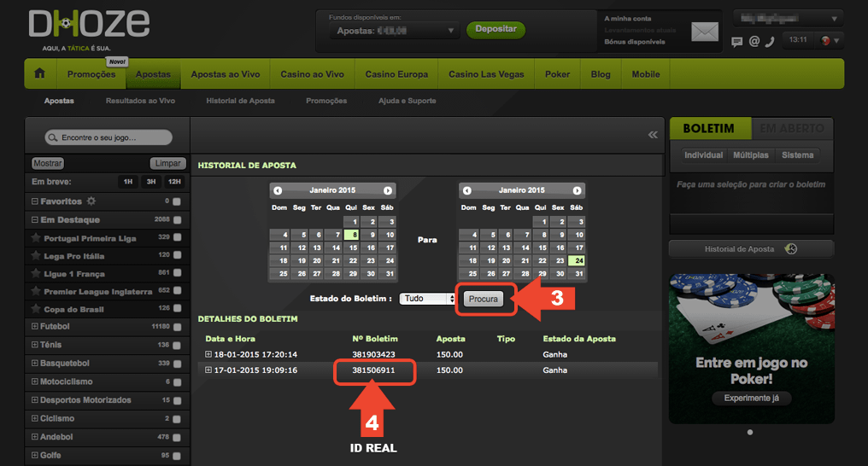Screen dimensions: 868x466
Task: Open the Estado do Boletim dropdown
Action: tap(428, 299)
